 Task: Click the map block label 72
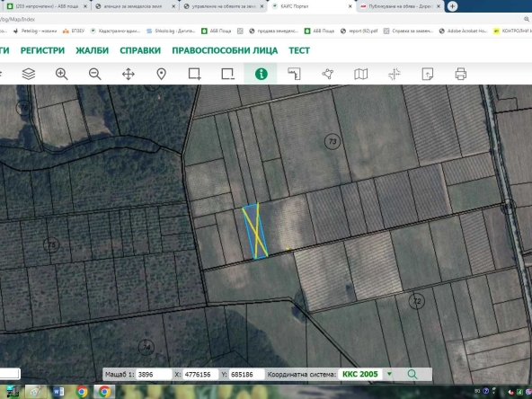pos(417,301)
